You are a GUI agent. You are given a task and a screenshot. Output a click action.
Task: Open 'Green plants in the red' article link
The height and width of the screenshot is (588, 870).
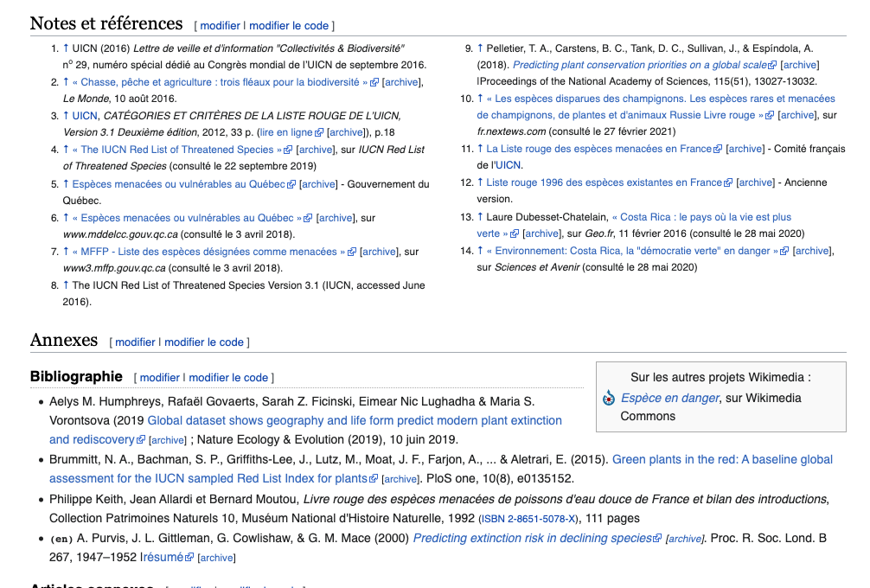click(722, 460)
